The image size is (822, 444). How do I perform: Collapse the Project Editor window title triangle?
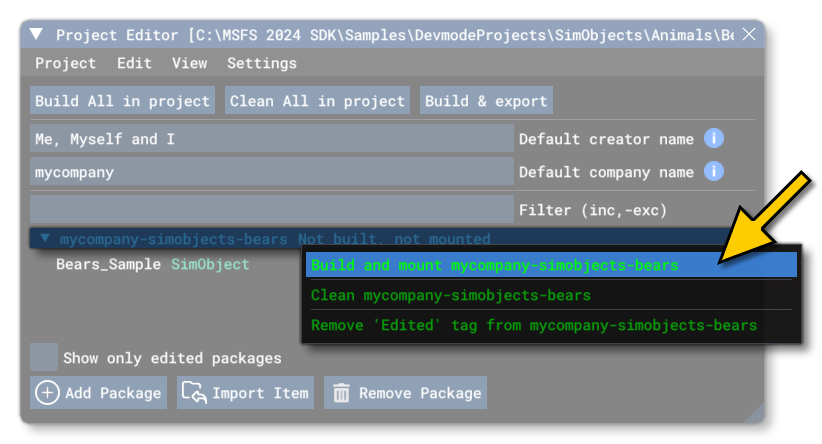pos(37,34)
